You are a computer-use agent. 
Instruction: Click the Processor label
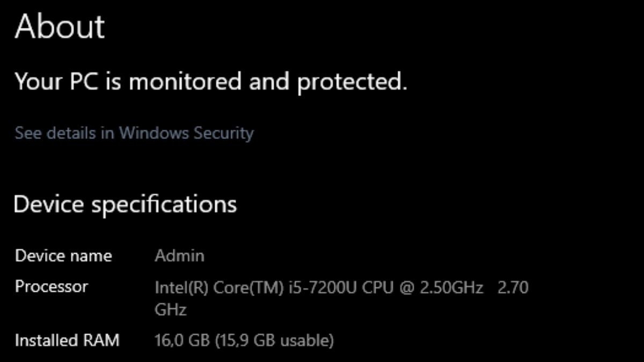pyautogui.click(x=52, y=287)
